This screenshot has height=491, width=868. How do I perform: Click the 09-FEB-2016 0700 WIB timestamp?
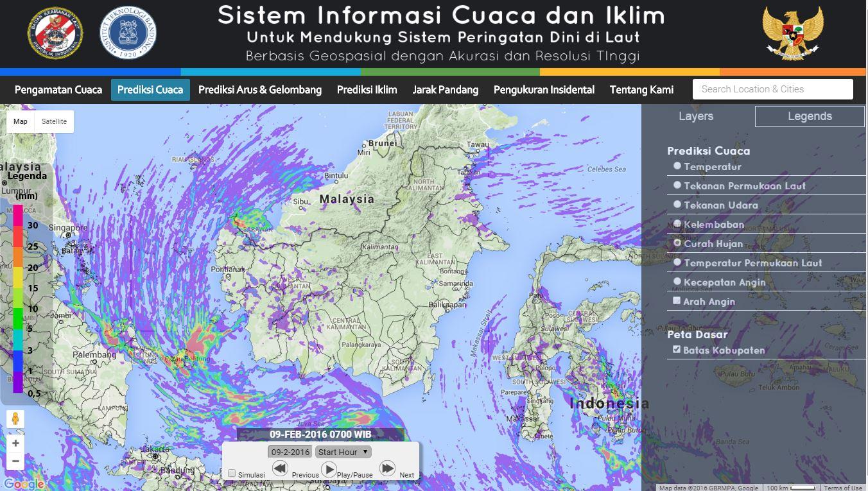pos(320,435)
